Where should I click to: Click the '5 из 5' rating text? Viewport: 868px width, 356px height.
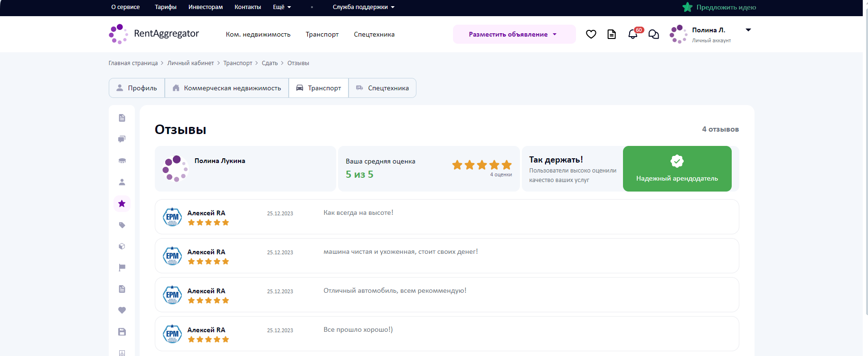coord(359,174)
